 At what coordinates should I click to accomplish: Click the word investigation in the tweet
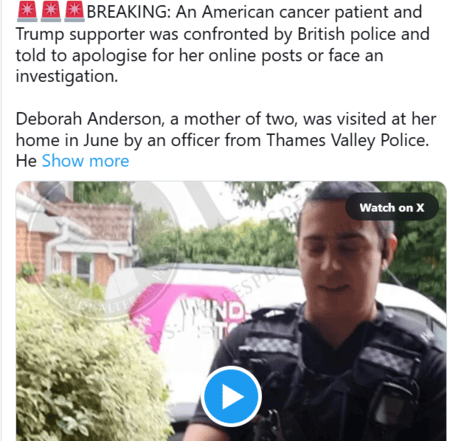[x=67, y=77]
